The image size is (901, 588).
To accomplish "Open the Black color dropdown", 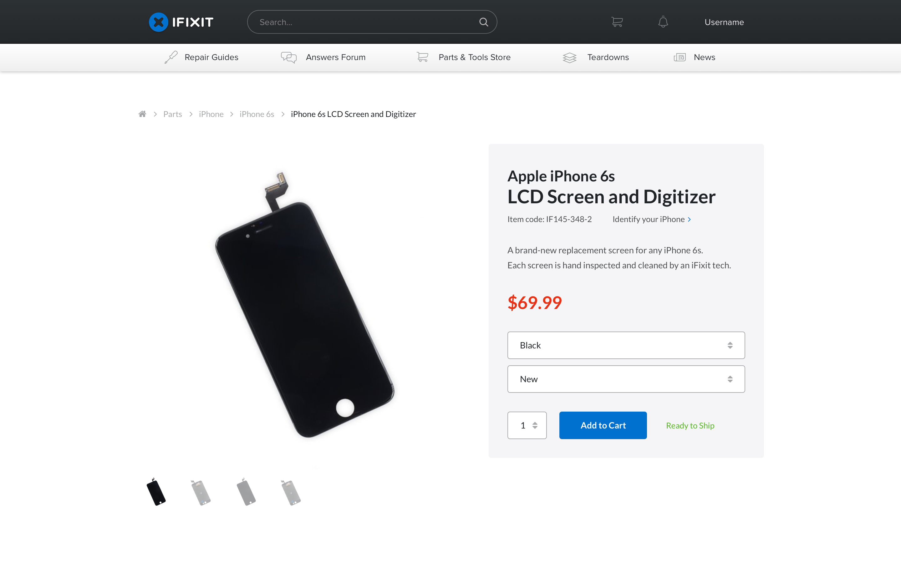I will [626, 345].
